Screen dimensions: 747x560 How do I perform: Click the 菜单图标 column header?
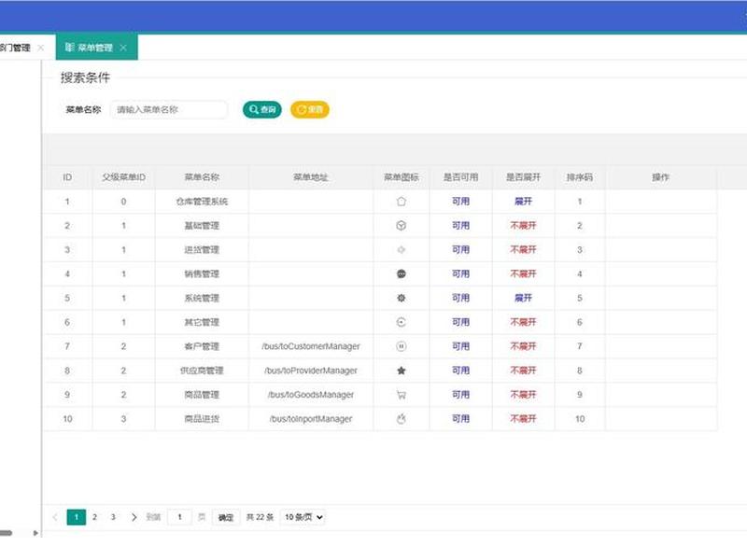[402, 177]
